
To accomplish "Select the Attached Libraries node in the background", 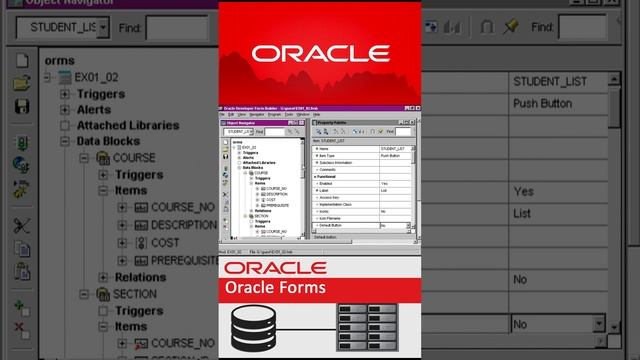I will click(128, 125).
